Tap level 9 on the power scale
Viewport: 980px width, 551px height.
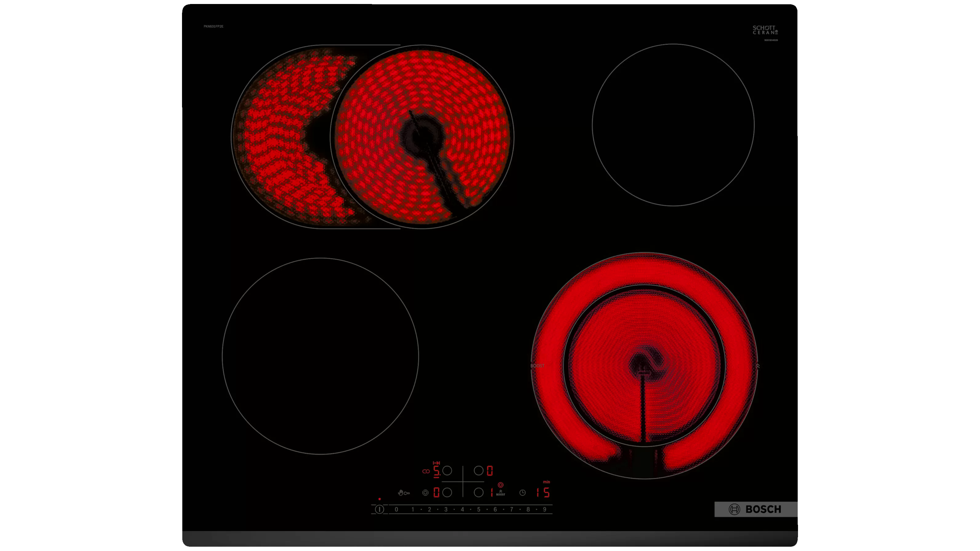click(545, 509)
